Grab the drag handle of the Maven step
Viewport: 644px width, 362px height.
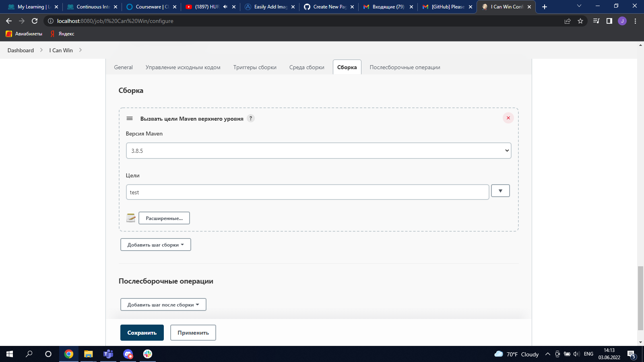coord(130,118)
